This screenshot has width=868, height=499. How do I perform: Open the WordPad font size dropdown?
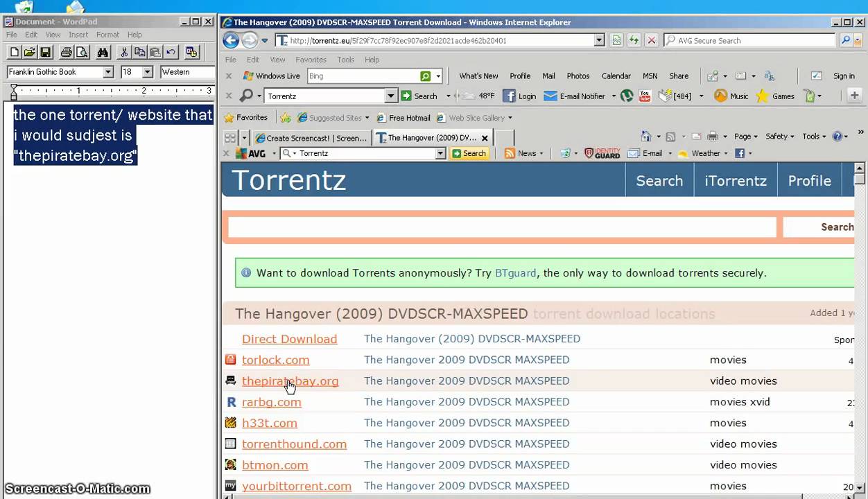(147, 72)
